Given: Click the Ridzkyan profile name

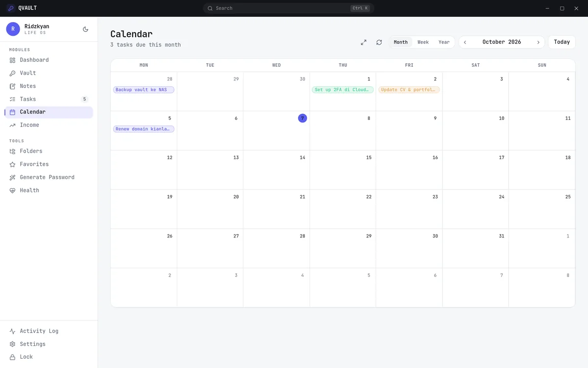Looking at the screenshot, I should 37,26.
